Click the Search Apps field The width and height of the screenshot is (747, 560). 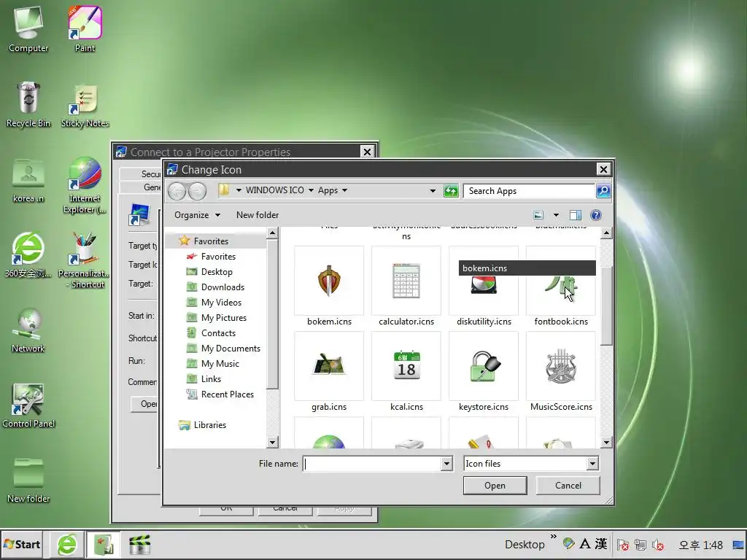(x=529, y=191)
